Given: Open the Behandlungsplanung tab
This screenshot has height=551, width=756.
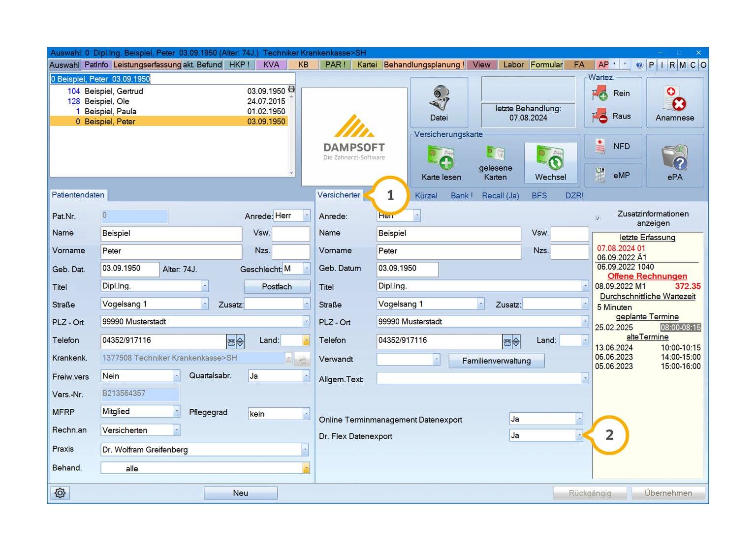Looking at the screenshot, I should click(423, 64).
